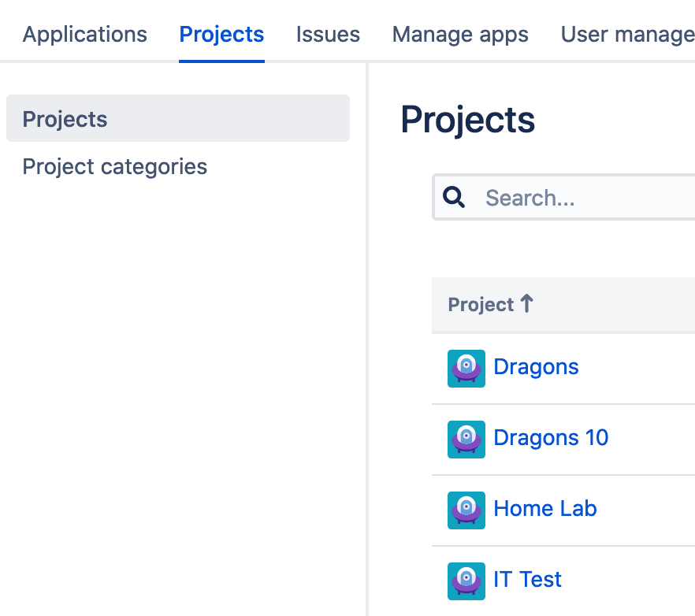Open the User management tab
This screenshot has height=616, width=695.
click(627, 35)
